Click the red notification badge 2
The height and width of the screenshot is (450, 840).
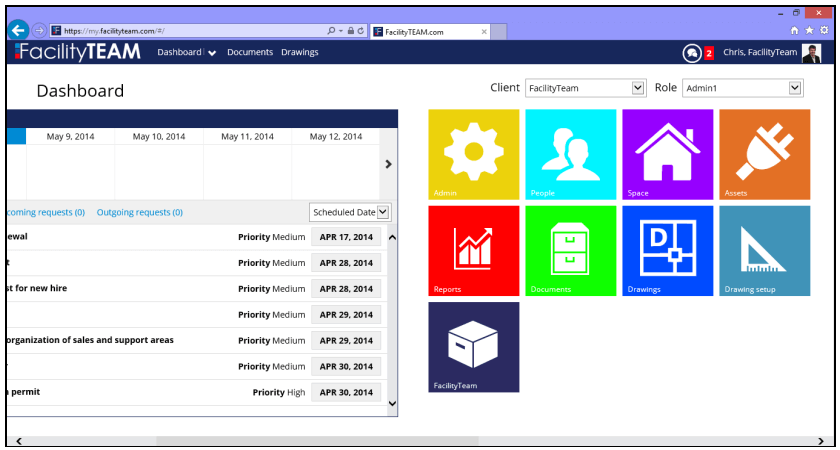(709, 53)
